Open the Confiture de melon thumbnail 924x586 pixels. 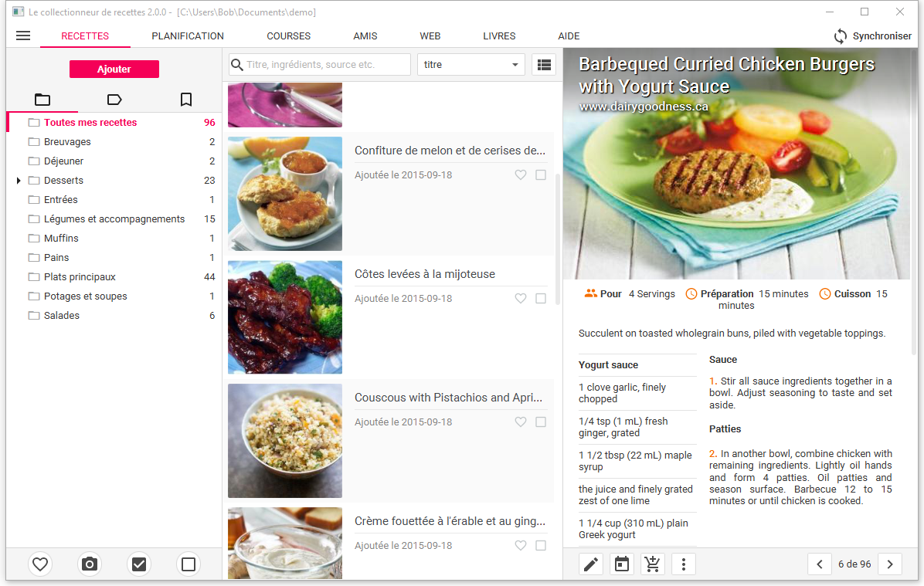[285, 194]
